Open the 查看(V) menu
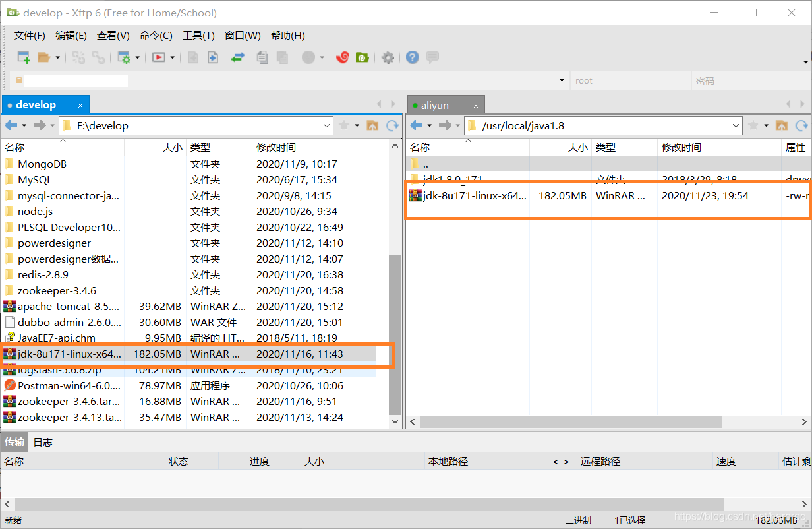812x529 pixels. [113, 36]
